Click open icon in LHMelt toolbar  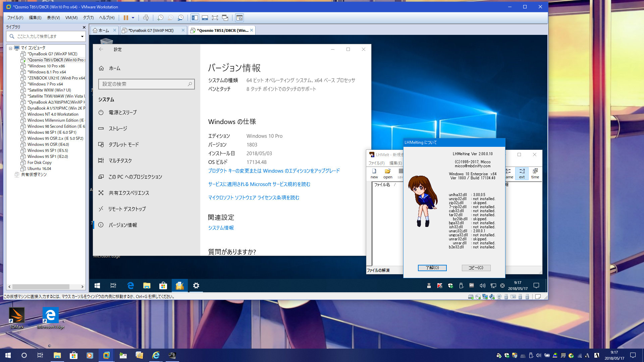pos(388,174)
